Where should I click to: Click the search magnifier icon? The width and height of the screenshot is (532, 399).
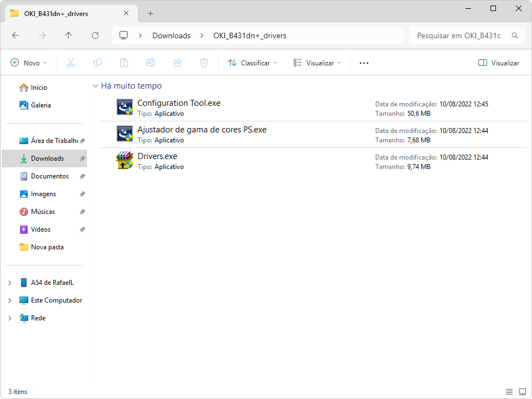[515, 35]
